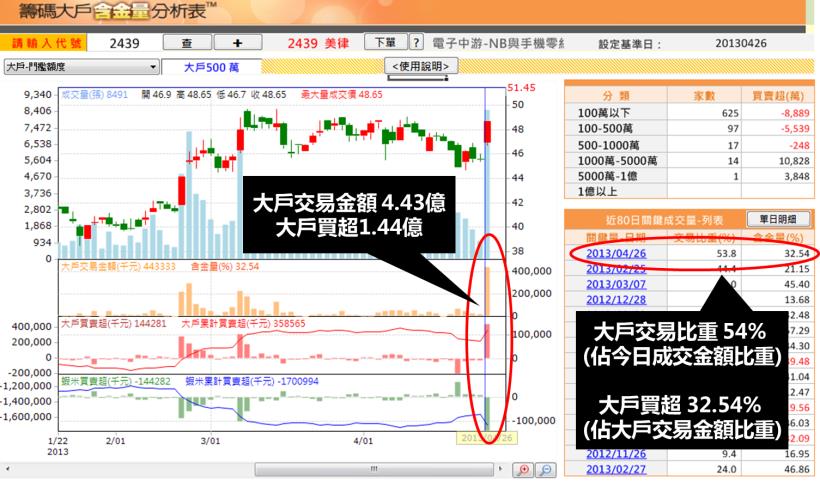This screenshot has width=820, height=481.
Task: Click the 單日明細 button
Action: point(778,219)
